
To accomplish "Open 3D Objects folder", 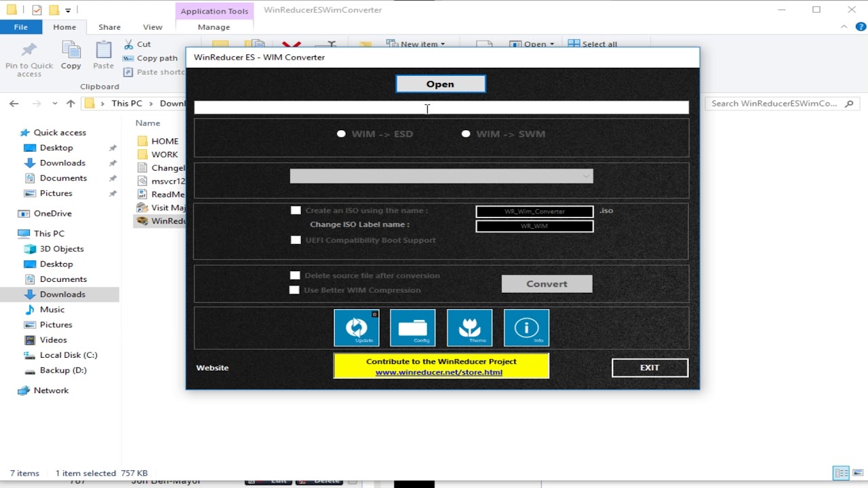I will click(62, 249).
